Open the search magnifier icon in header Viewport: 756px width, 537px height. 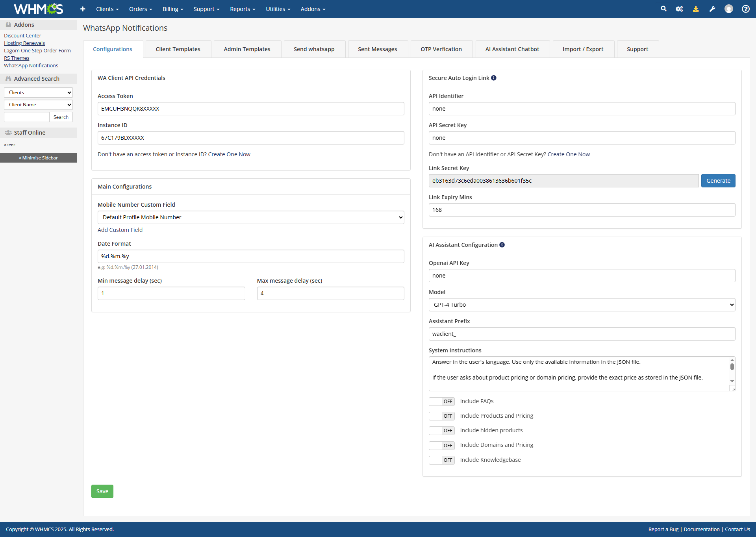click(663, 9)
